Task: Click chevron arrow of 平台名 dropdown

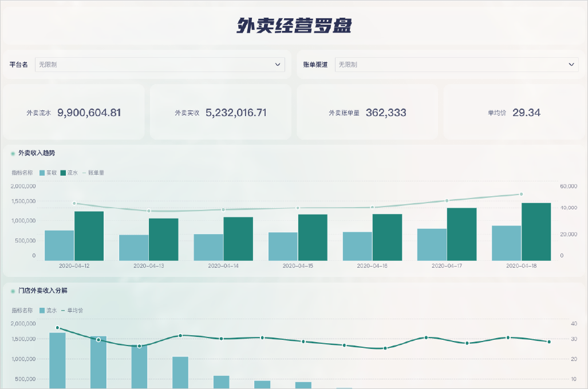Action: (278, 65)
